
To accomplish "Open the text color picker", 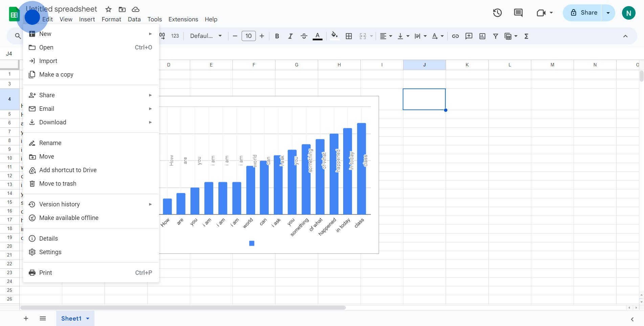I will (x=317, y=36).
